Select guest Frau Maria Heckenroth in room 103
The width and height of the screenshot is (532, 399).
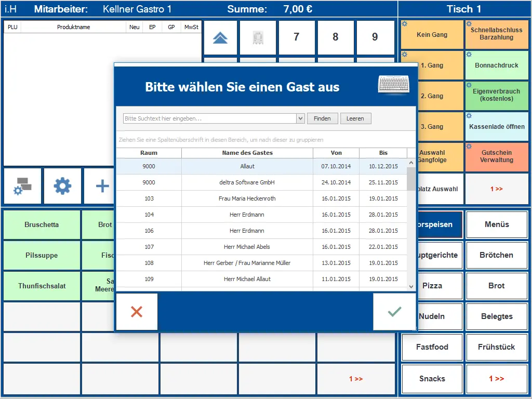coord(247,198)
